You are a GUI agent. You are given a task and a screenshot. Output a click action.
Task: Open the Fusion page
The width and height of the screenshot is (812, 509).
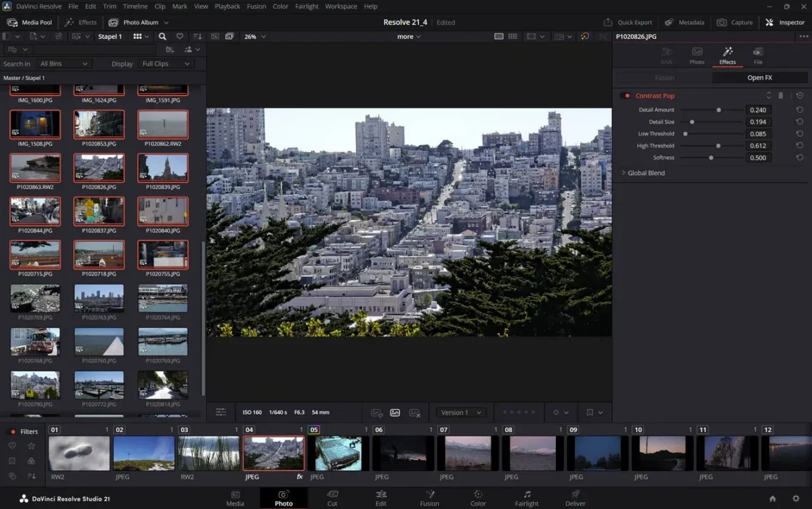pyautogui.click(x=430, y=498)
